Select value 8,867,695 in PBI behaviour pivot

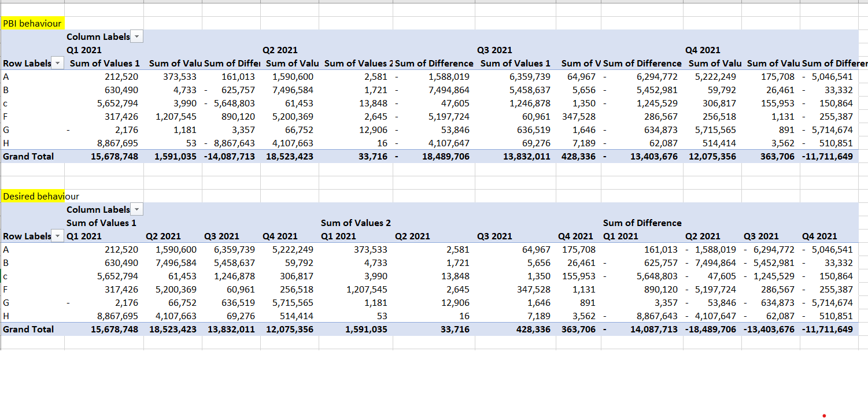(x=117, y=143)
